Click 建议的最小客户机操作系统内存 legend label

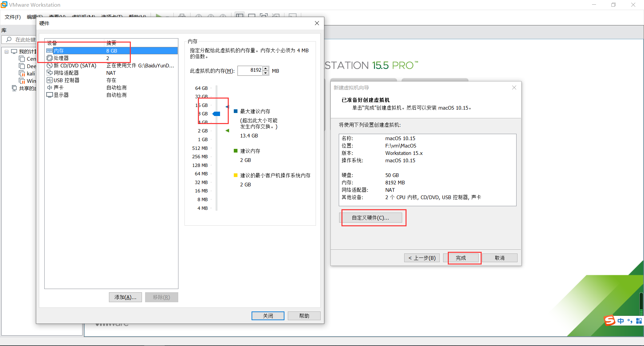click(x=275, y=175)
